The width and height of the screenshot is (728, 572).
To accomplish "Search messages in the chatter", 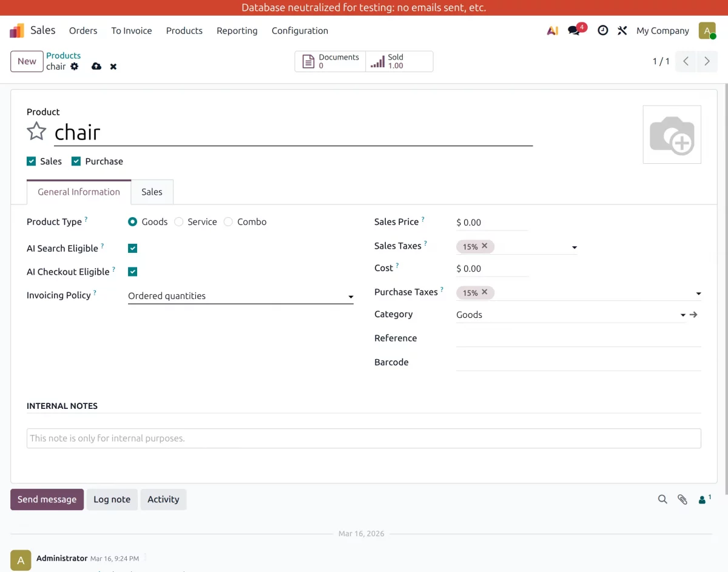I will pos(662,499).
